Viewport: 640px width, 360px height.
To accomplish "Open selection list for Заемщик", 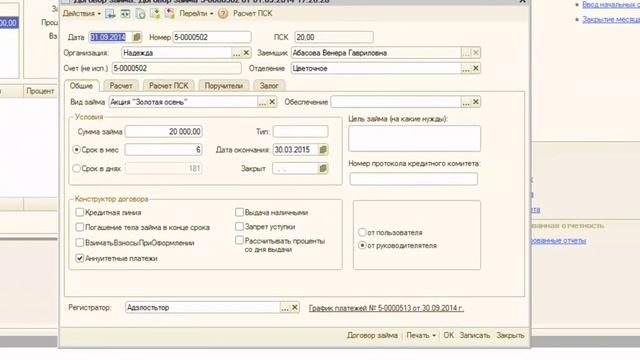I will pyautogui.click(x=466, y=53).
